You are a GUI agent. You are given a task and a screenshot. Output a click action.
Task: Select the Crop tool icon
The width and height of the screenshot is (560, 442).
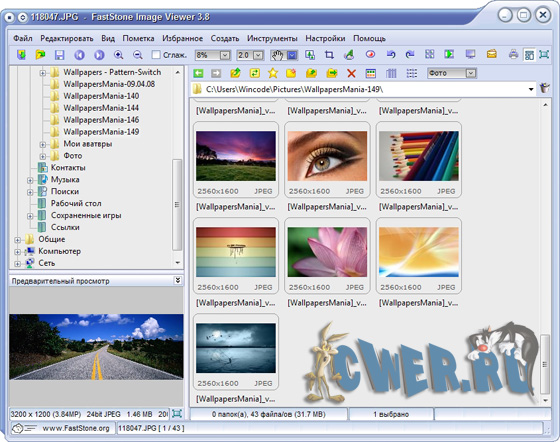pos(329,55)
